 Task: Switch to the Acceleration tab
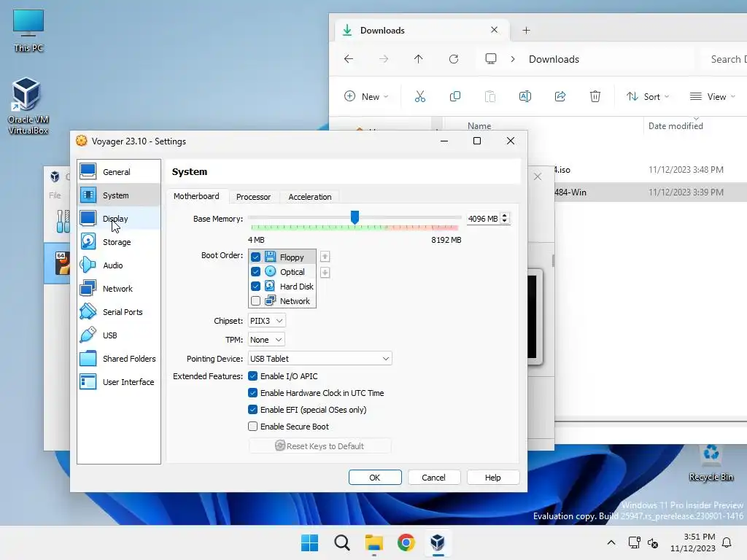(x=309, y=197)
